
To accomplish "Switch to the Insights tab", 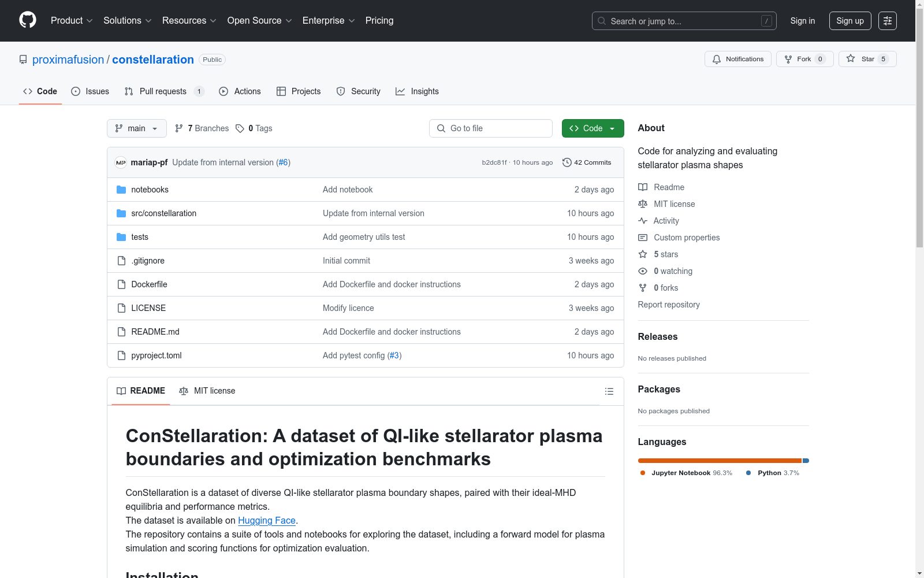I will (x=417, y=91).
